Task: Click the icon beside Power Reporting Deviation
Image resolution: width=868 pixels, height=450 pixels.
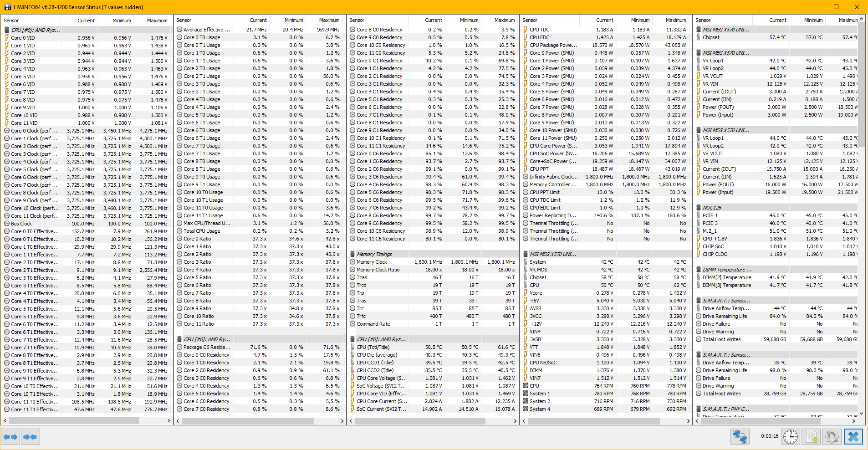Action: pyautogui.click(x=526, y=215)
